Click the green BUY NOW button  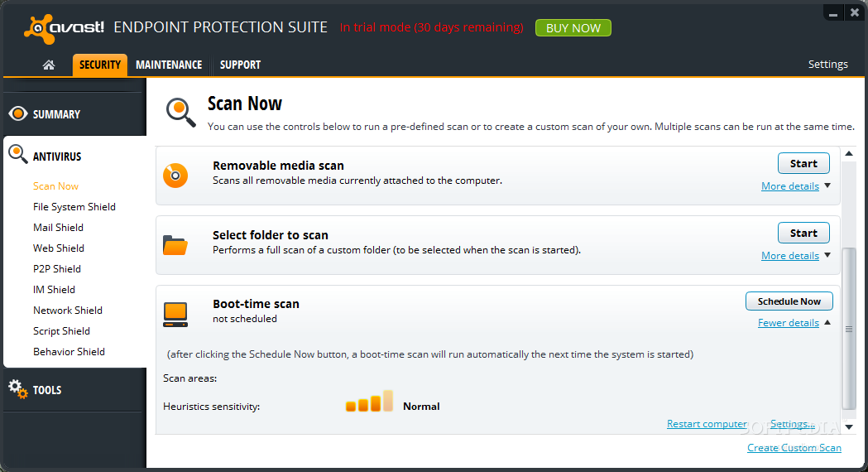pos(573,28)
